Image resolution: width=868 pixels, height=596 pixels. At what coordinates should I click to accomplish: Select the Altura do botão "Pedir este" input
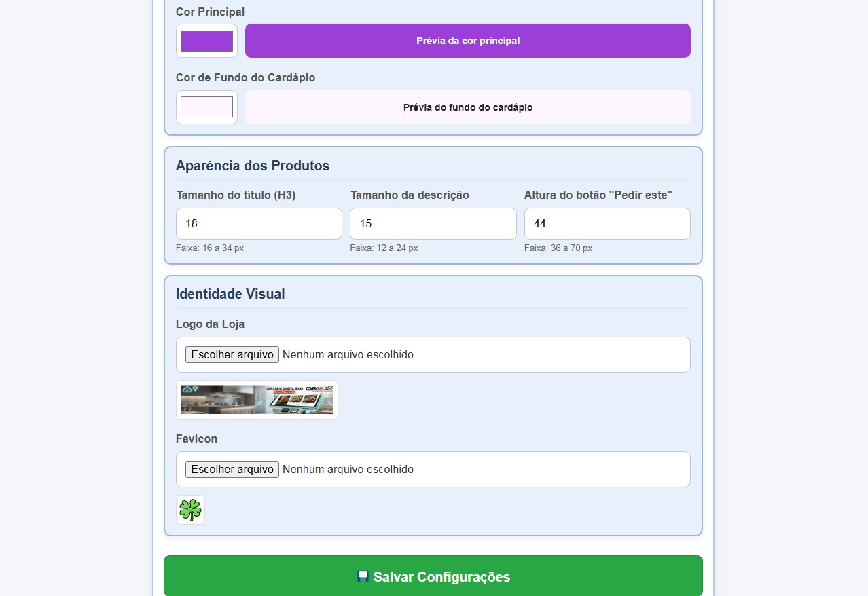click(607, 223)
